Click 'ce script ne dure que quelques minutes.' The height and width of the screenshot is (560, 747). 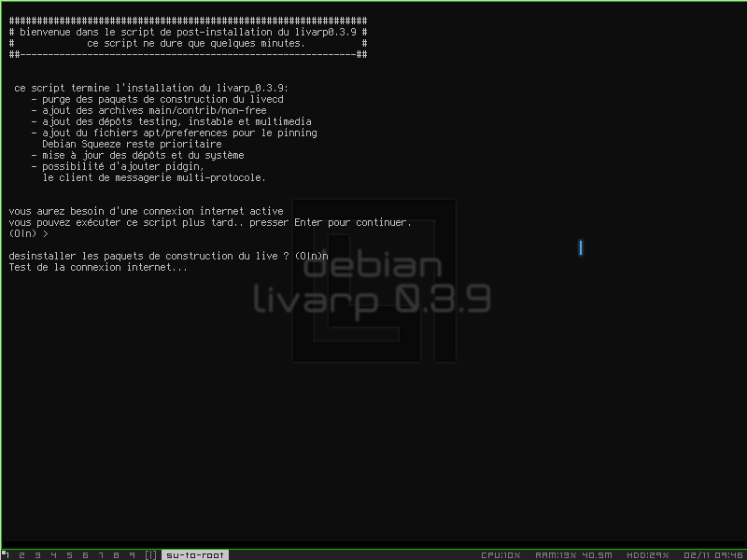[196, 43]
